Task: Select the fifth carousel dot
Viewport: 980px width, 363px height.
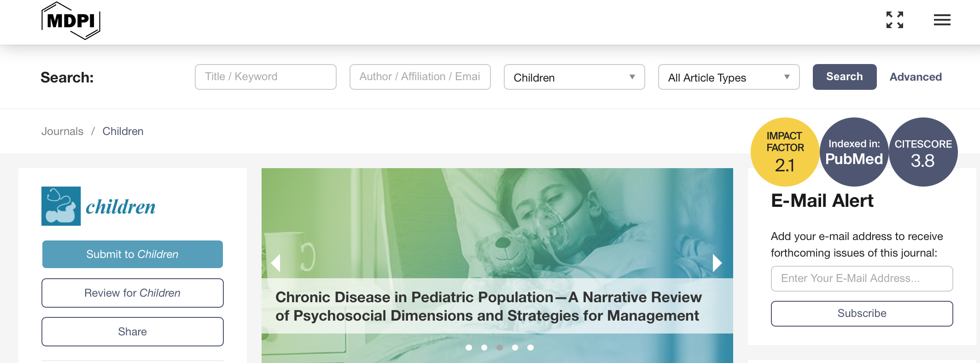Action: [531, 347]
